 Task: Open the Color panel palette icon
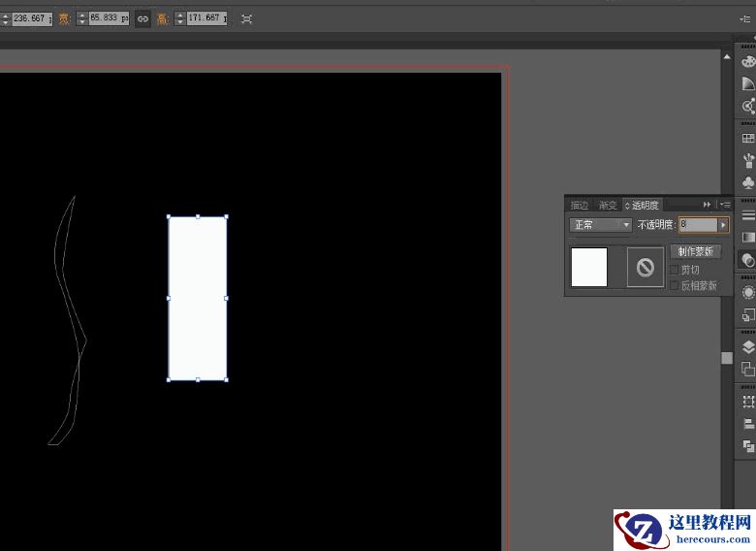click(x=748, y=62)
